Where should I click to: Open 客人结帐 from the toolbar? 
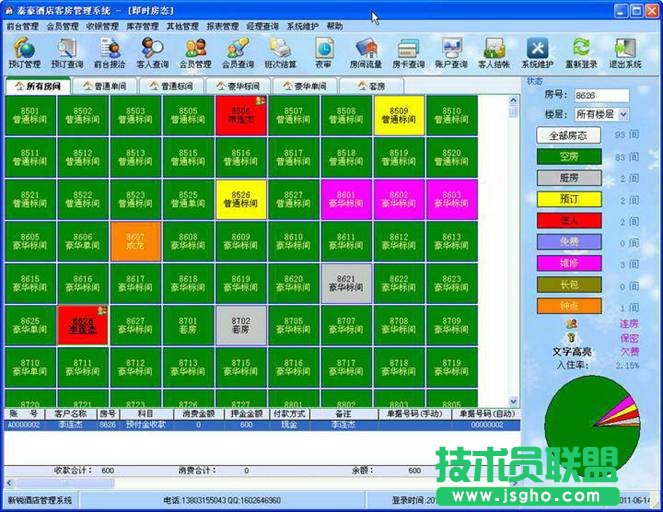coord(494,52)
